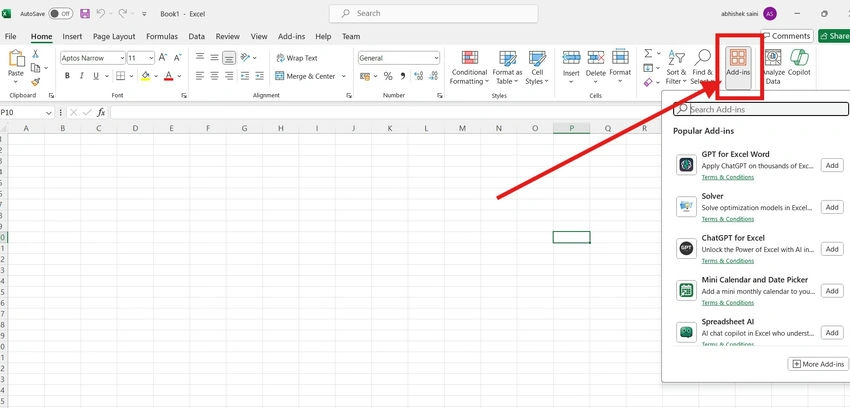Align text to the left
Image resolution: width=850 pixels, height=408 pixels.
point(200,76)
